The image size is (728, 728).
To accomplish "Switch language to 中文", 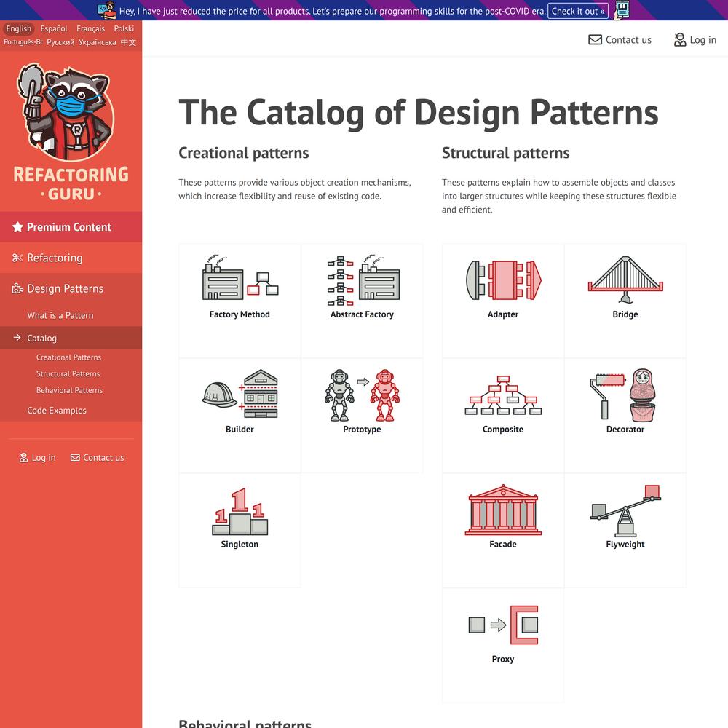I will [x=128, y=42].
